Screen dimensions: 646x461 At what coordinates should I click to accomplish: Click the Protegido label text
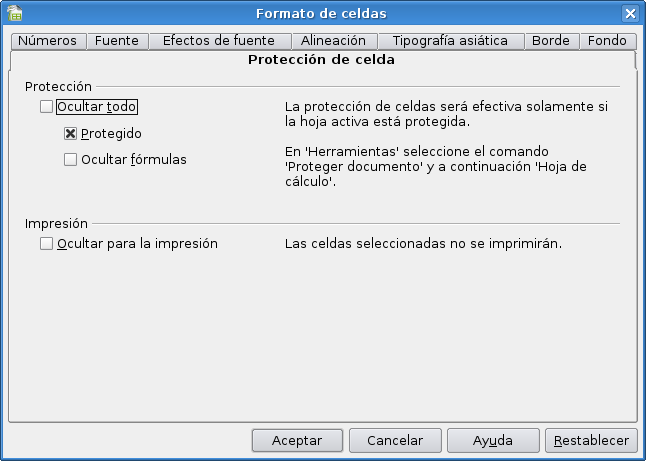[112, 133]
